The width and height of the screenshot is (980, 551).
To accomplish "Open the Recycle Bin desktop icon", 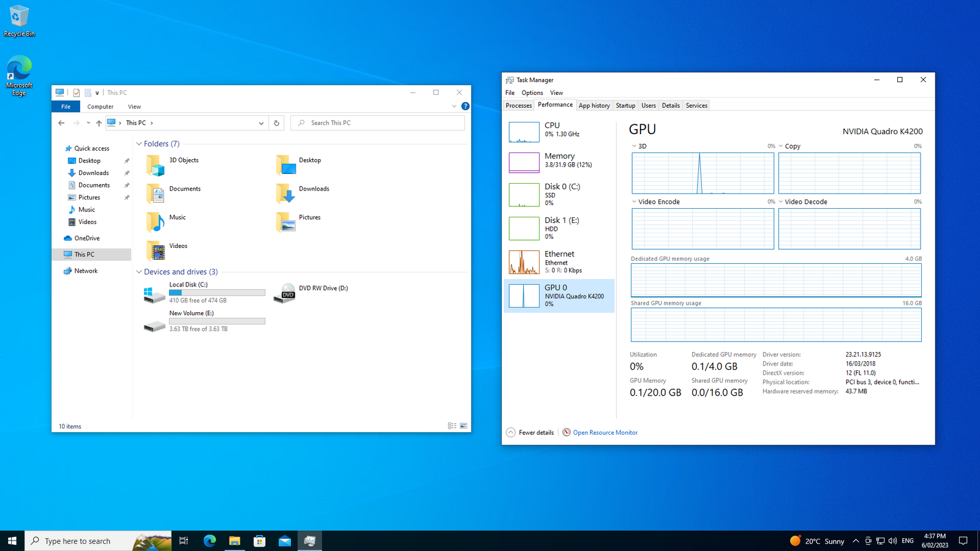I will pyautogui.click(x=19, y=21).
